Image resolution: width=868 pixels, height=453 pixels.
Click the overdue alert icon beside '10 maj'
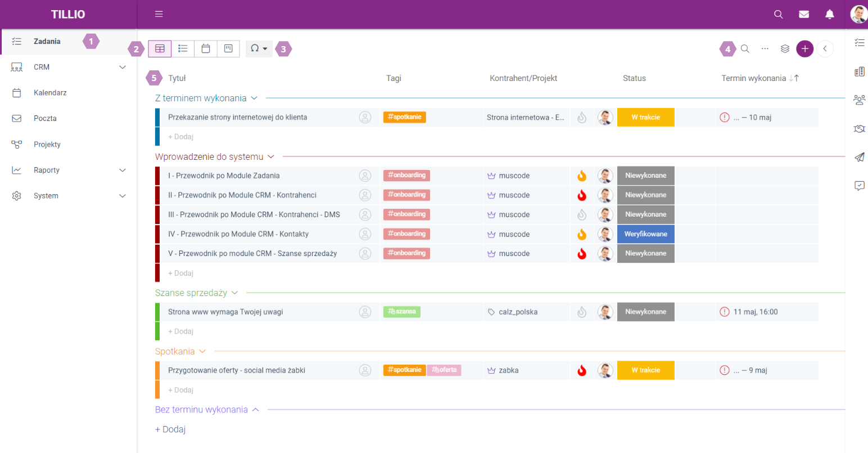[725, 118]
